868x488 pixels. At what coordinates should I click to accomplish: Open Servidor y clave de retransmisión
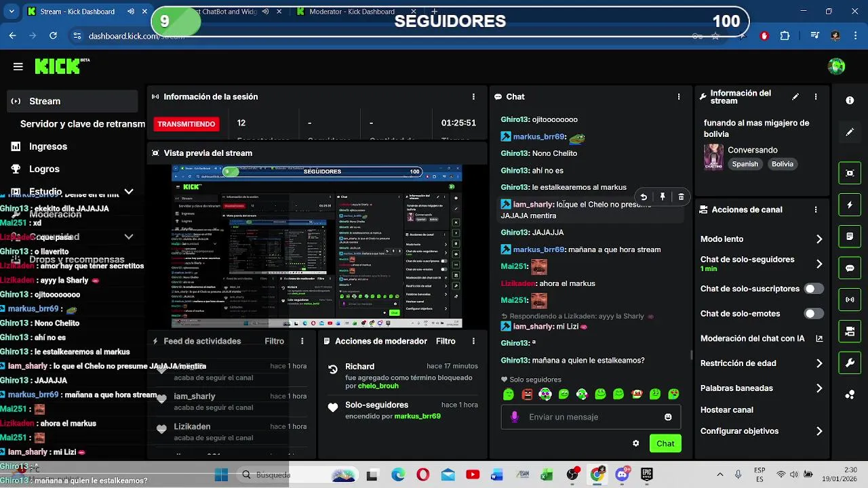[83, 124]
